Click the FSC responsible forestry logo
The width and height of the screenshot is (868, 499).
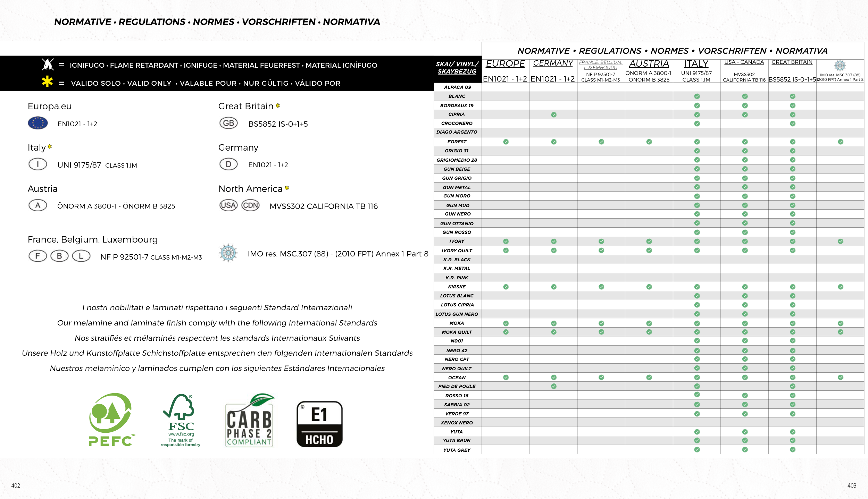180,420
